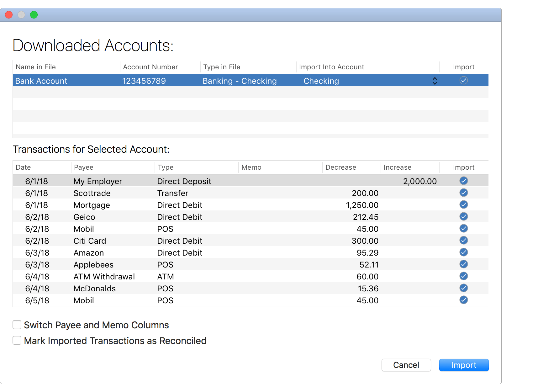Image resolution: width=533 pixels, height=392 pixels.
Task: Click the Cancel button
Action: (406, 365)
